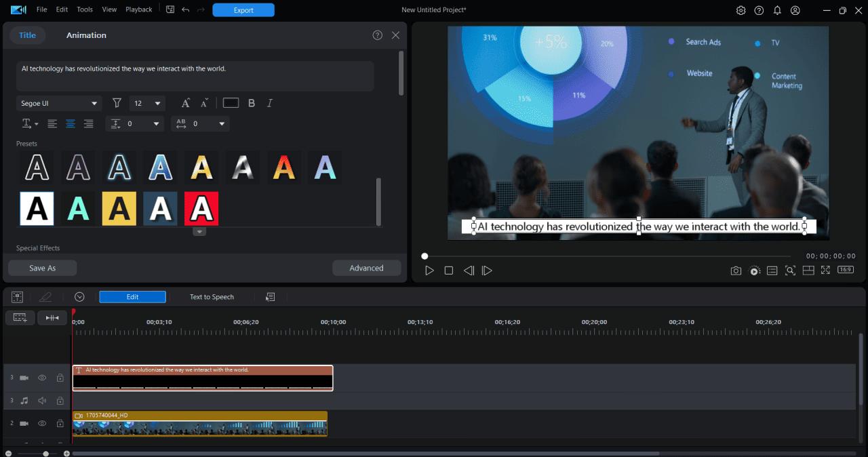Open the split-screen layout icon
The width and height of the screenshot is (868, 457).
[x=808, y=270]
